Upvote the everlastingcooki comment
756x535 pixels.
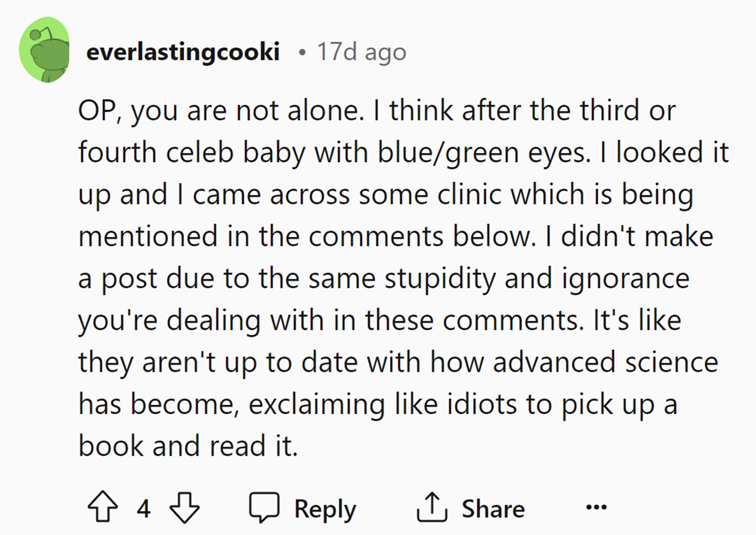(103, 507)
